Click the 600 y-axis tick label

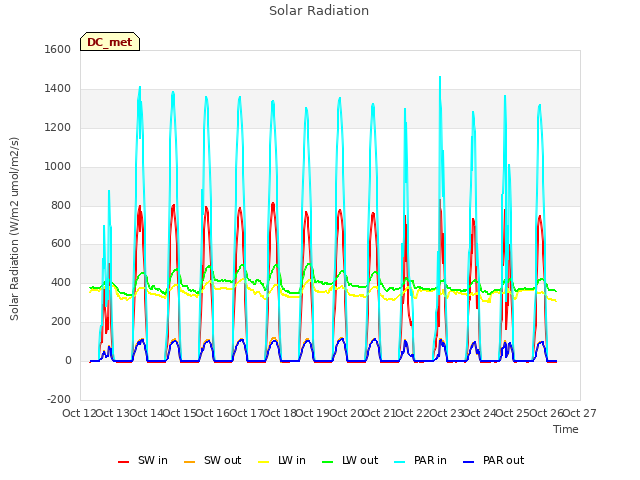point(61,244)
